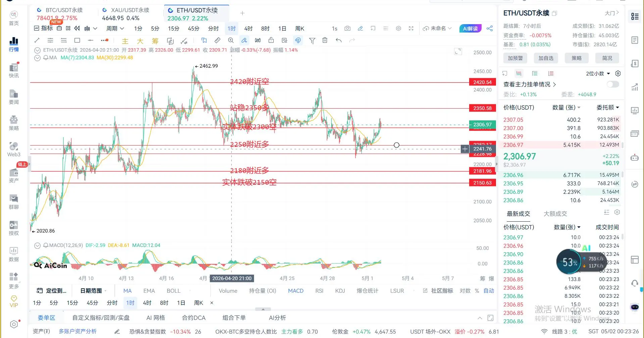Enter chart fullscreen mode
This screenshot has width=644, height=338.
[x=411, y=29]
